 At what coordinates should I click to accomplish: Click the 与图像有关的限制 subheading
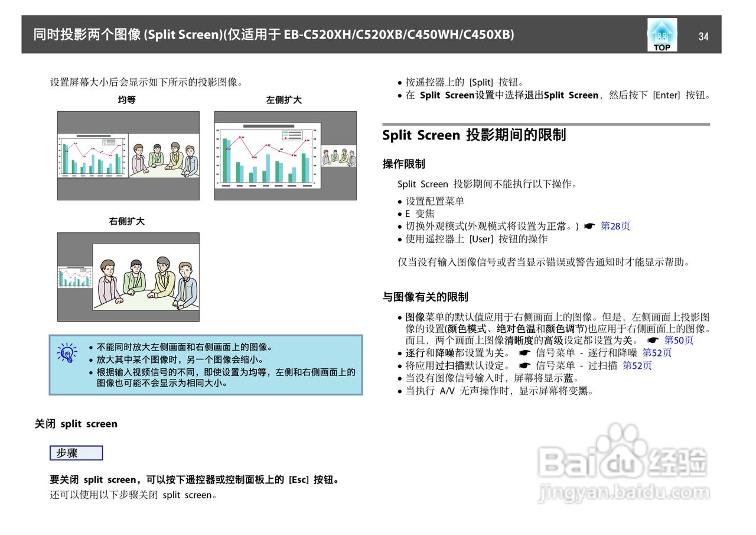(425, 297)
